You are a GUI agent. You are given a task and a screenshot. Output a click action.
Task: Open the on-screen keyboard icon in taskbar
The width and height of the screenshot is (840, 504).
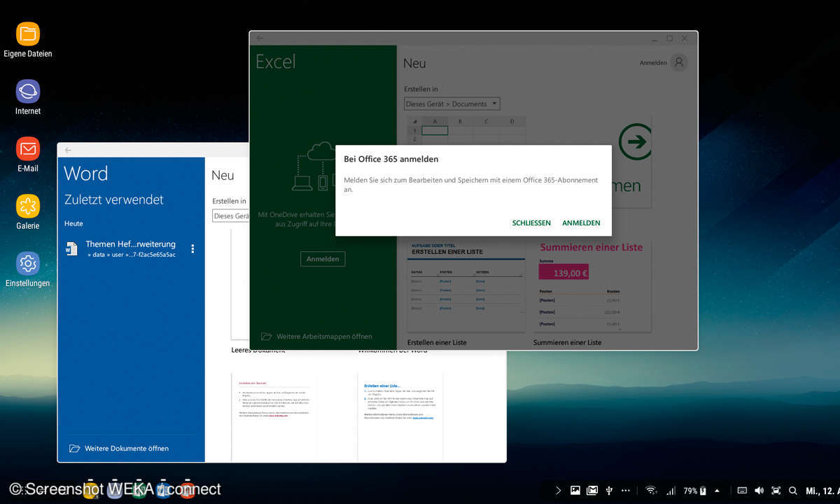[x=742, y=491]
